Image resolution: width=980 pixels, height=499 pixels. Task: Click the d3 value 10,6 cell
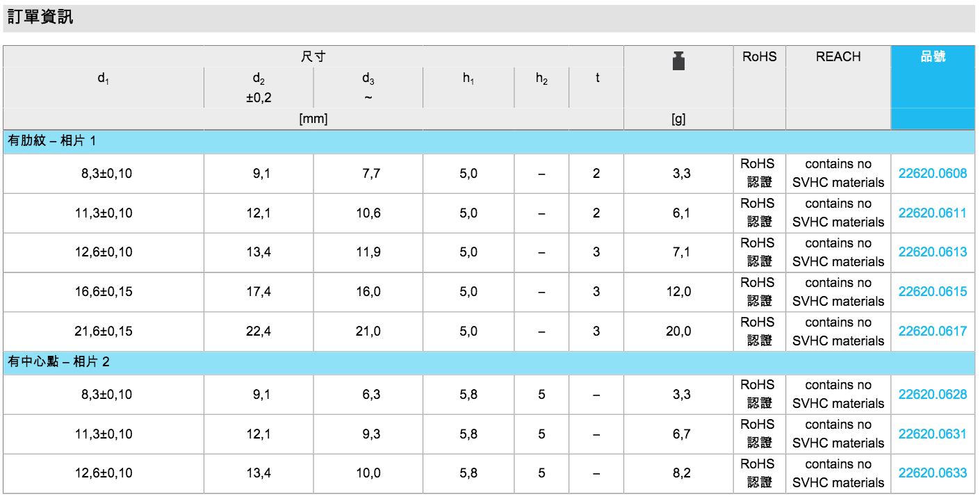tap(368, 213)
